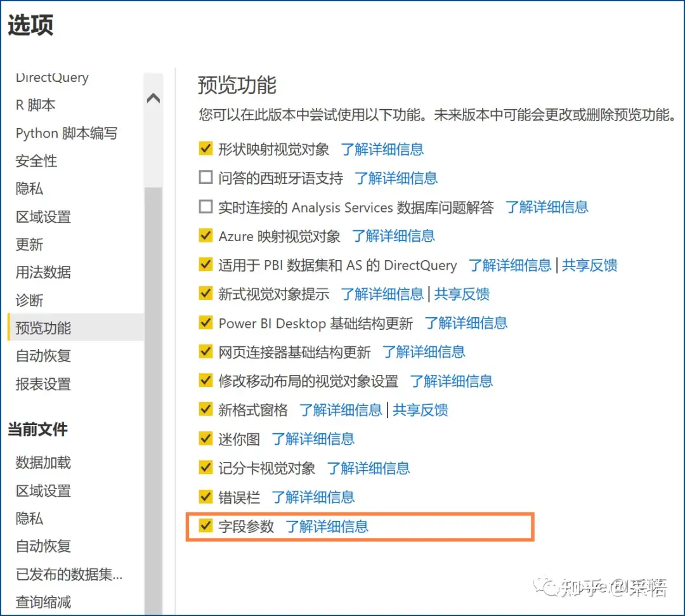
Task: Uncheck 字段参数 checkbox
Action: pyautogui.click(x=205, y=525)
